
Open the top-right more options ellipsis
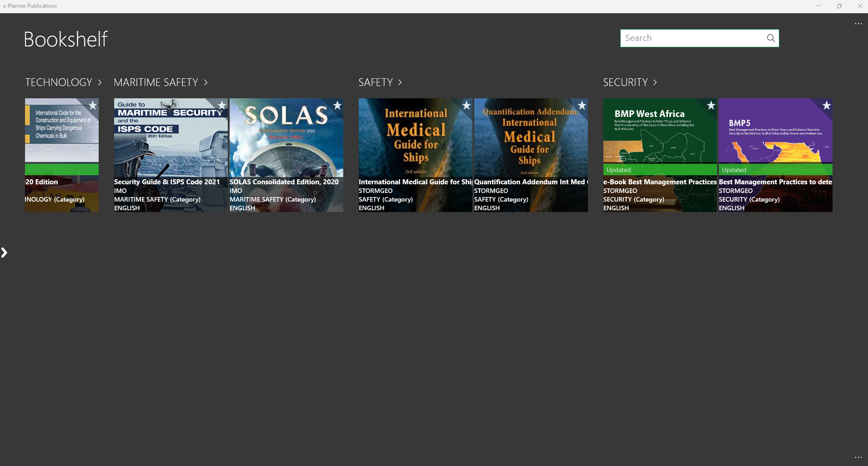(858, 24)
